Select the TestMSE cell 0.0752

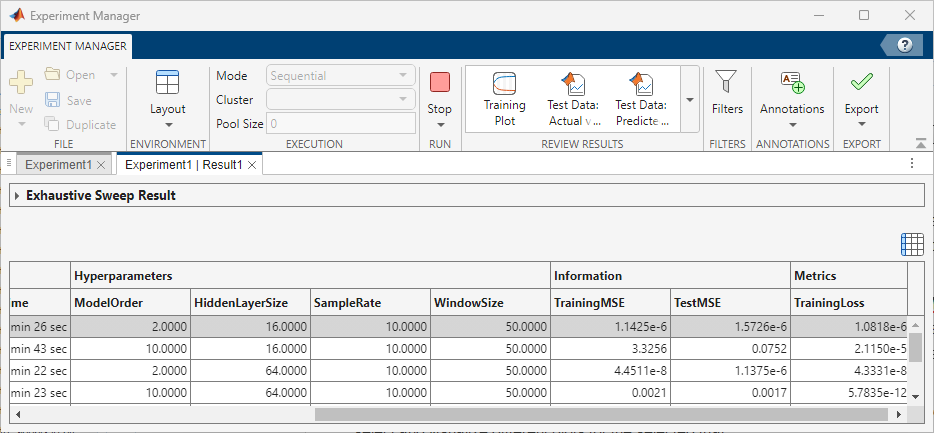pos(731,348)
